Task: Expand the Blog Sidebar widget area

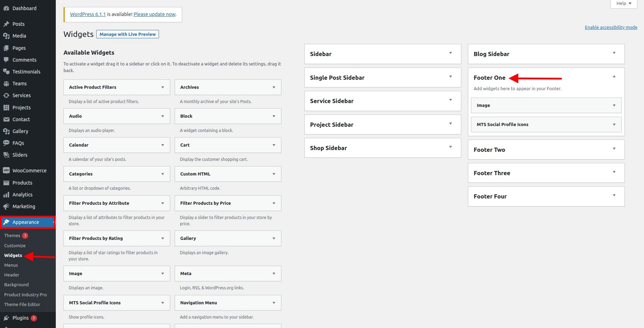Action: pos(614,53)
